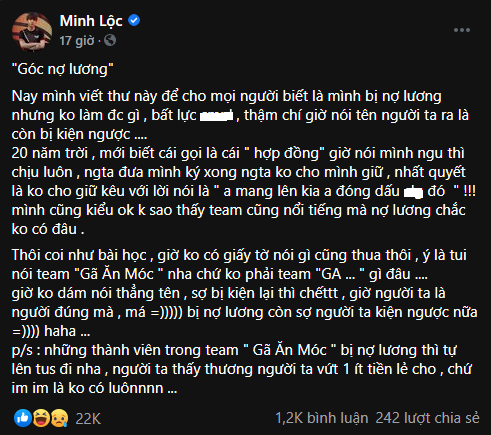The image size is (491, 435).
Task: Click the Sad crying reaction icon
Action: click(x=59, y=418)
